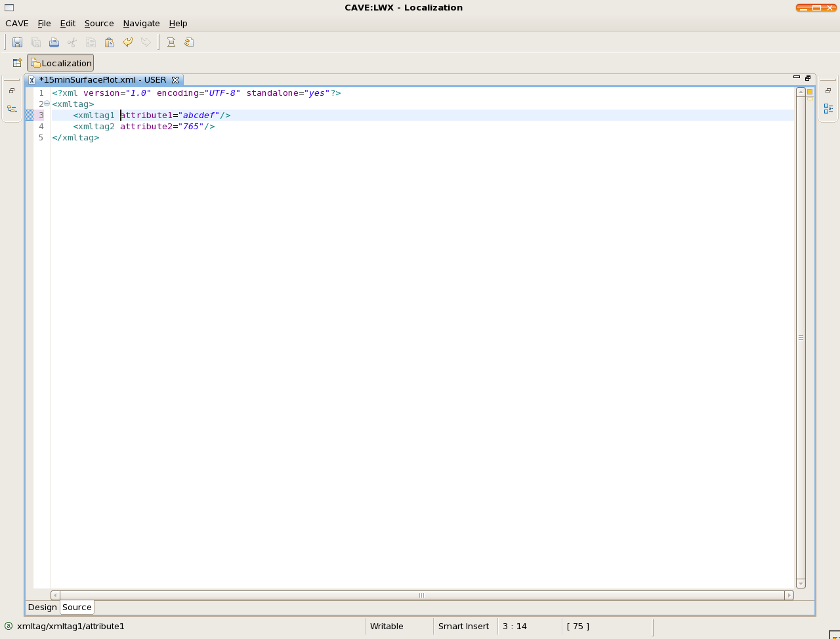Close the 15minSurfacePlot.xml editor tab
The image size is (840, 639).
175,80
